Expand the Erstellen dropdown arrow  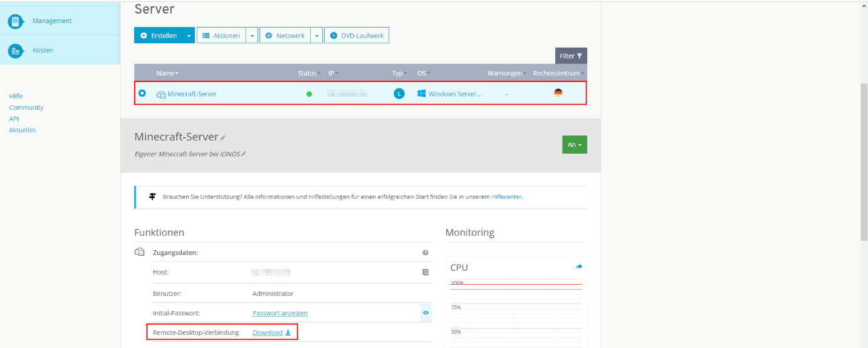point(189,36)
